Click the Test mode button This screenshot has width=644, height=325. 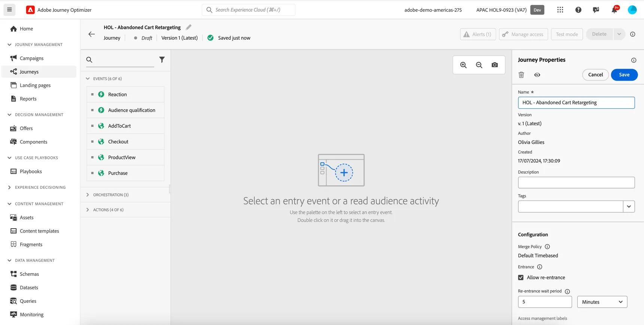566,34
